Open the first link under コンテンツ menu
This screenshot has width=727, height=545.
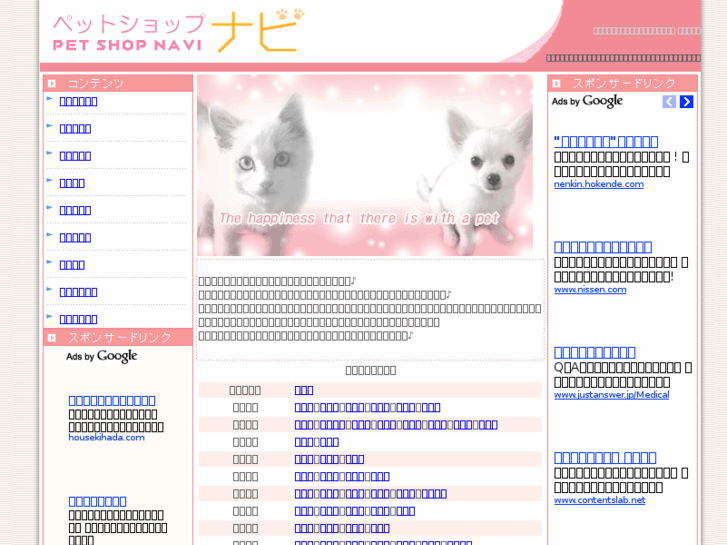point(78,101)
